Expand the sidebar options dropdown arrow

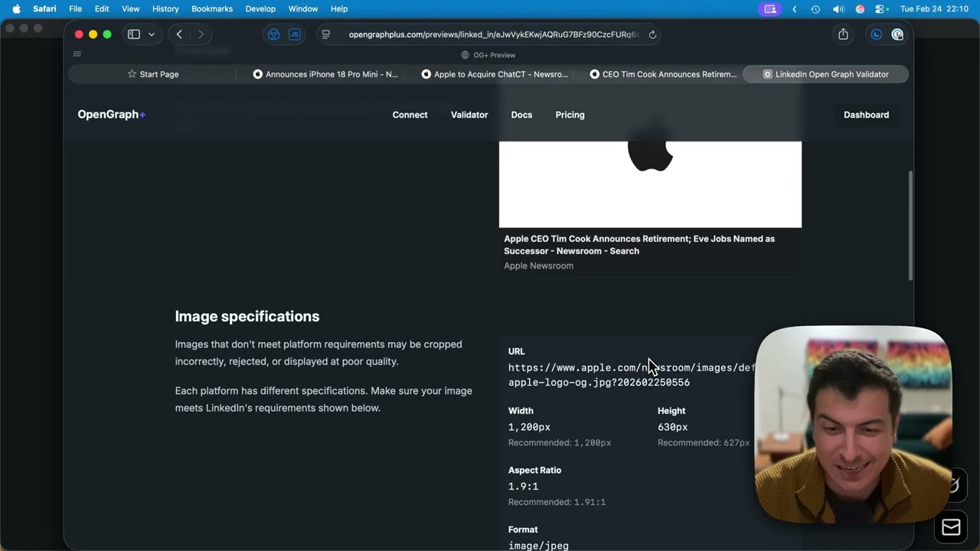click(152, 34)
